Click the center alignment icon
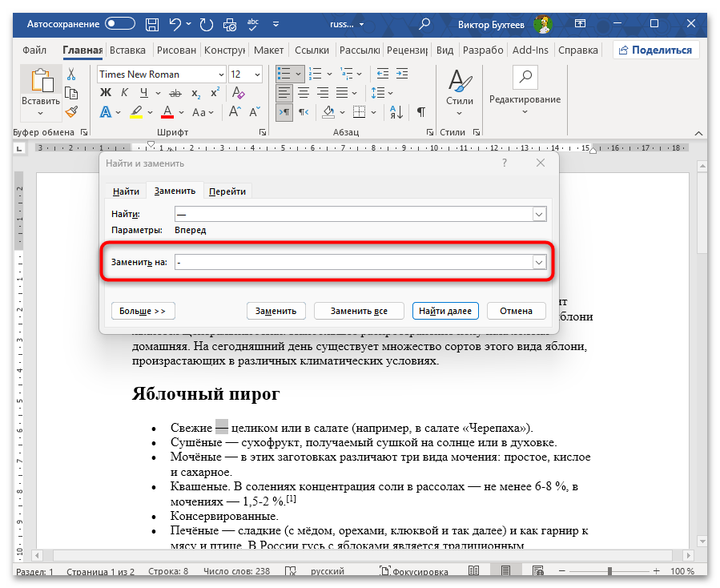 pos(304,94)
